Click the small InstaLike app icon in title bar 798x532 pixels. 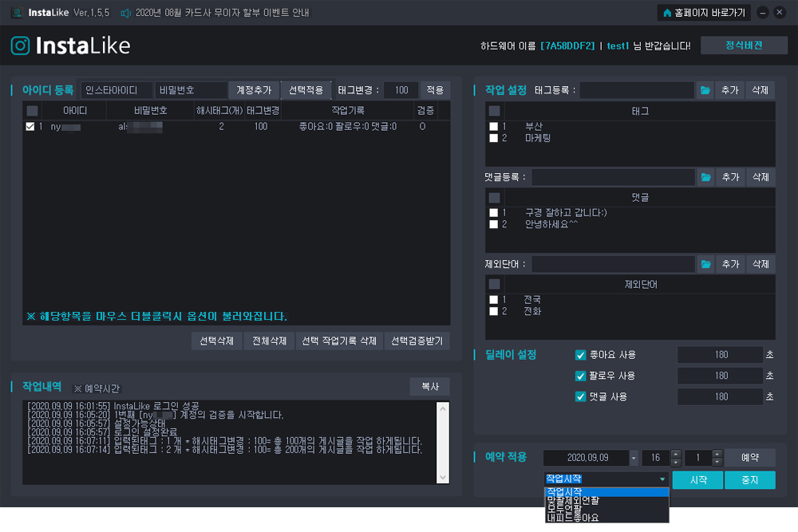(x=18, y=13)
